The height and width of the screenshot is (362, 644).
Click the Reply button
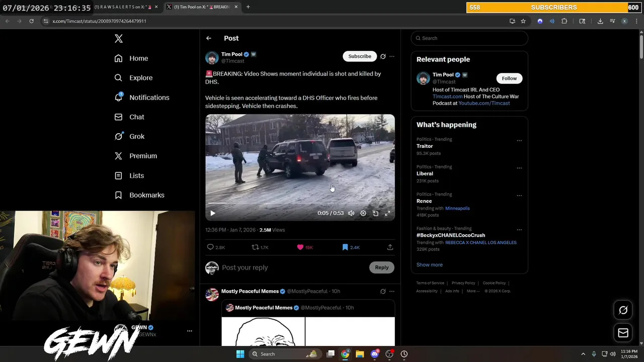click(382, 267)
